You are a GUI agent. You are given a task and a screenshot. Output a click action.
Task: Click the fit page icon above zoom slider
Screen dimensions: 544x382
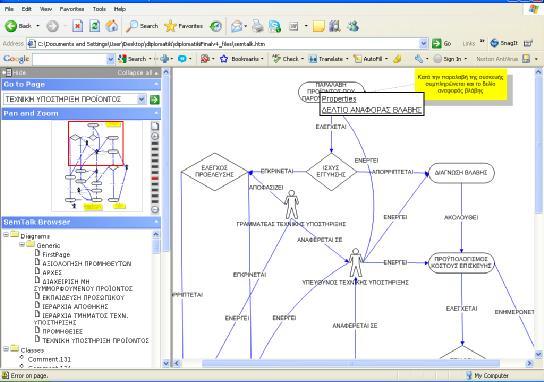[155, 126]
